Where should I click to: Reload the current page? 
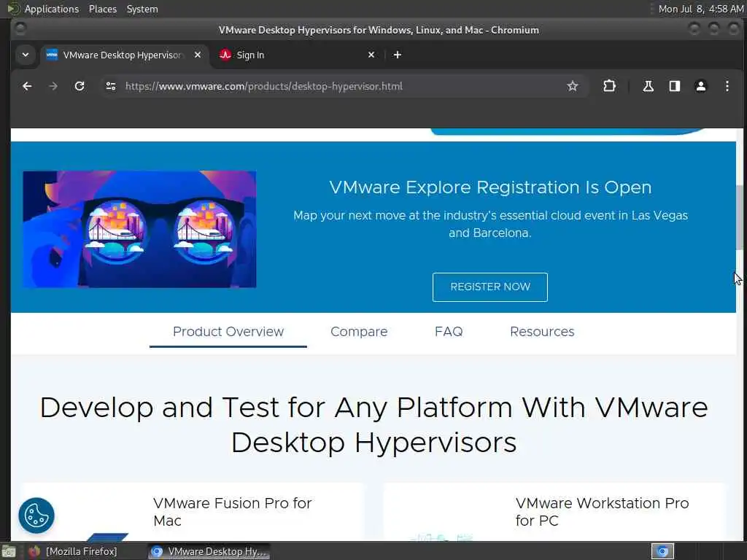coord(80,86)
